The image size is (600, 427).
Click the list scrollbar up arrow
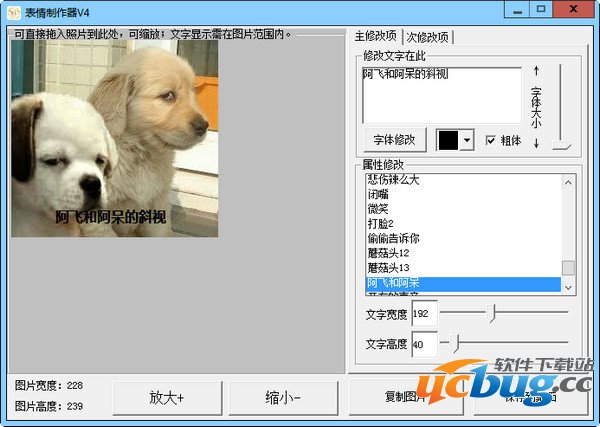pyautogui.click(x=568, y=182)
